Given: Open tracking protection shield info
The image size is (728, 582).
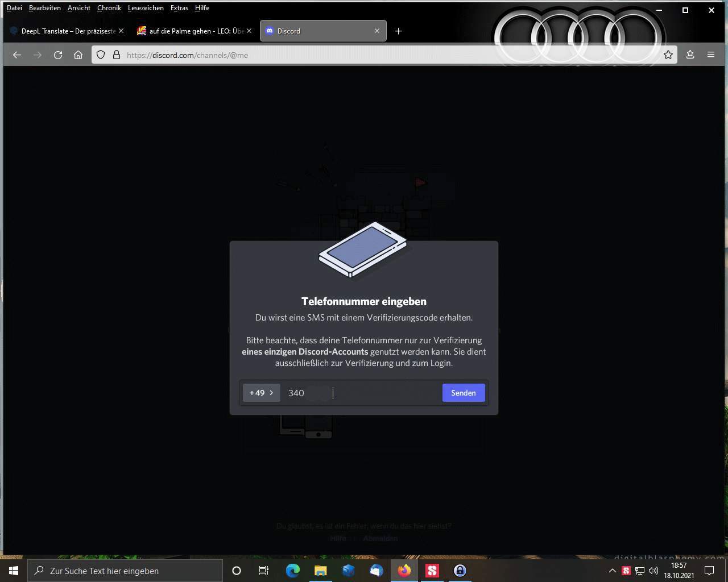Looking at the screenshot, I should click(x=101, y=55).
